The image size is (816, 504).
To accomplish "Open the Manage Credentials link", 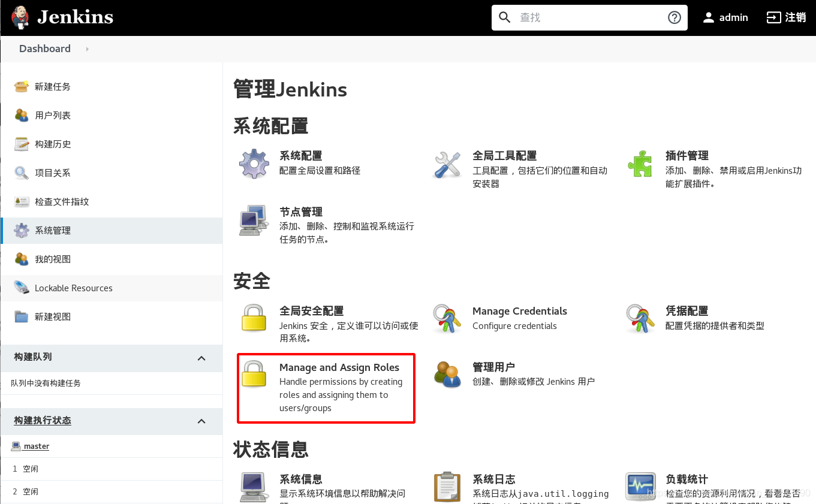I will [520, 311].
